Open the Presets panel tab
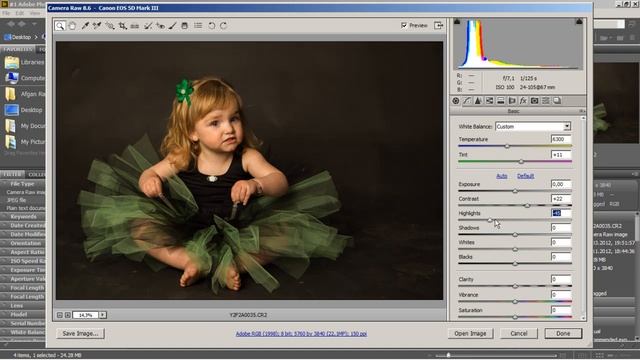 coord(546,101)
